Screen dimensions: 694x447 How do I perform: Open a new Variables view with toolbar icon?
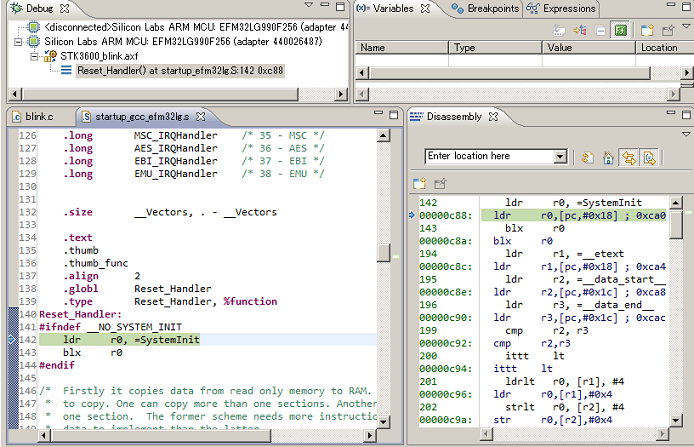point(647,30)
